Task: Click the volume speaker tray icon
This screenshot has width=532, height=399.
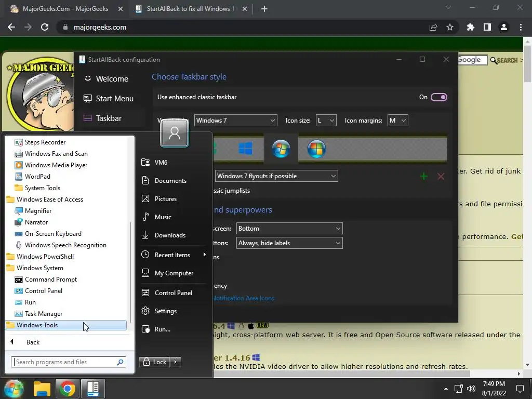Action: tap(471, 389)
